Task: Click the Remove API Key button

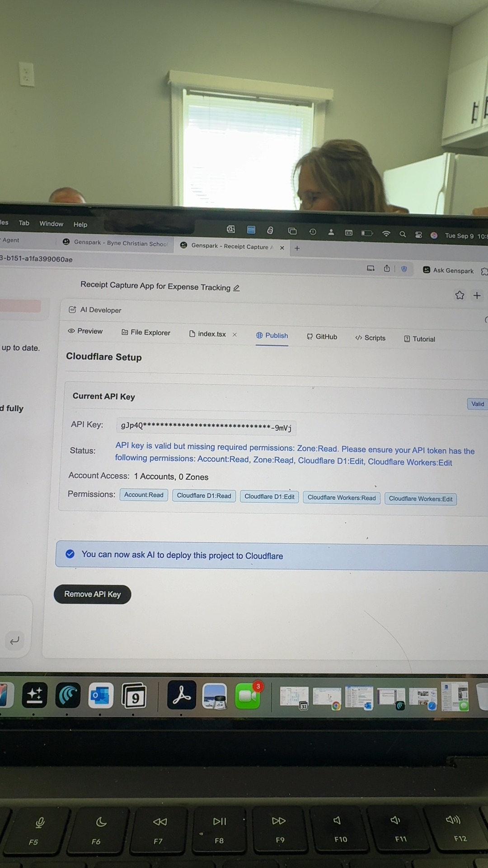Action: [92, 594]
